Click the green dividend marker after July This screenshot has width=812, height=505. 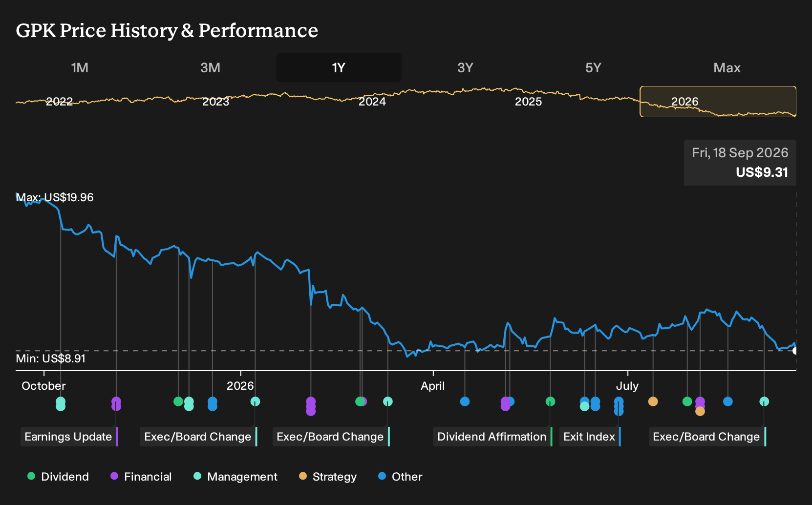coord(687,401)
